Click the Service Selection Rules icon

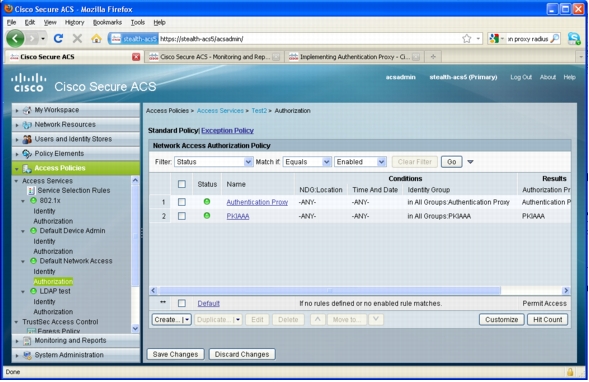[32, 190]
